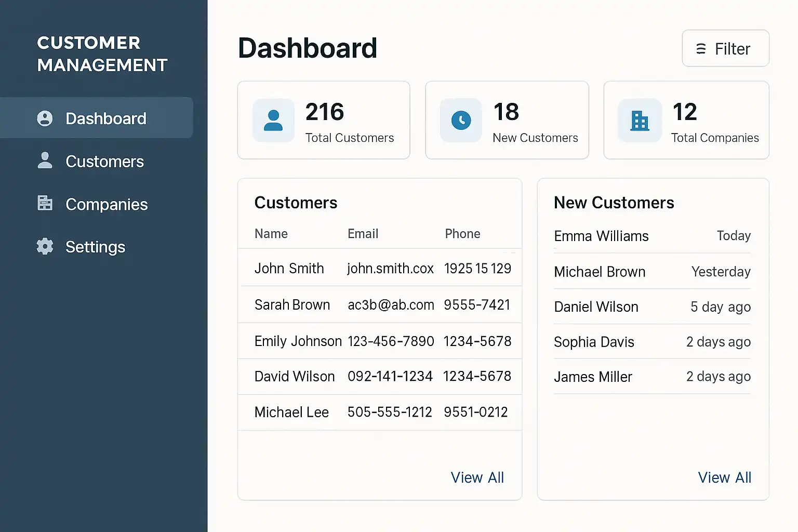The height and width of the screenshot is (532, 798).
Task: Open Settings from the sidebar
Action: click(x=95, y=247)
